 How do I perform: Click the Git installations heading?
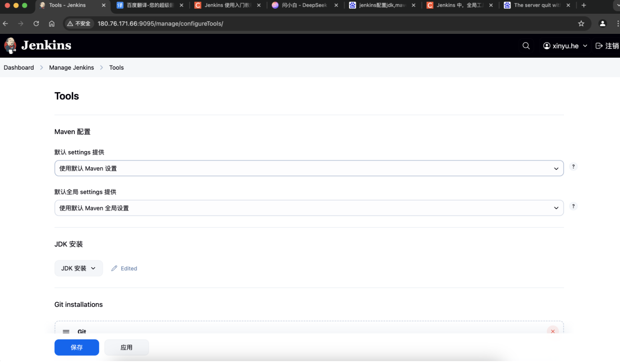[x=79, y=305]
